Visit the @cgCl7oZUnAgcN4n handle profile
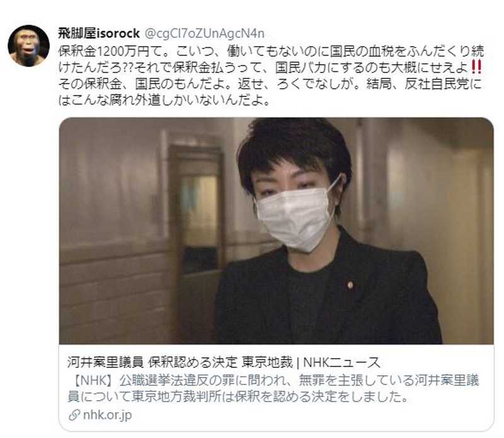The image size is (504, 438). click(x=205, y=33)
